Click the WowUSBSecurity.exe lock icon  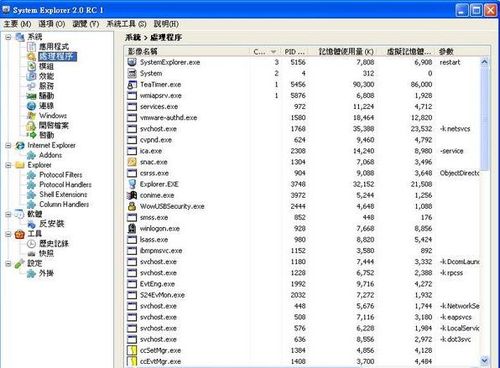point(132,206)
